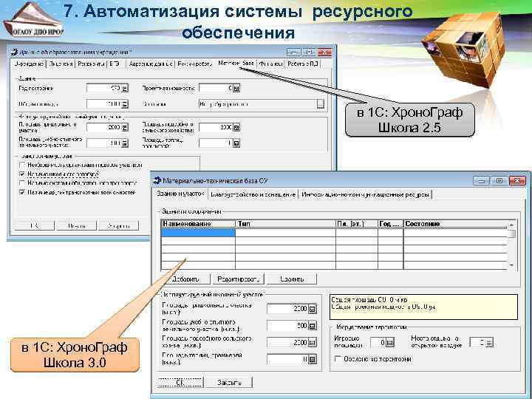Select Матер. База tab in back window

236,63
